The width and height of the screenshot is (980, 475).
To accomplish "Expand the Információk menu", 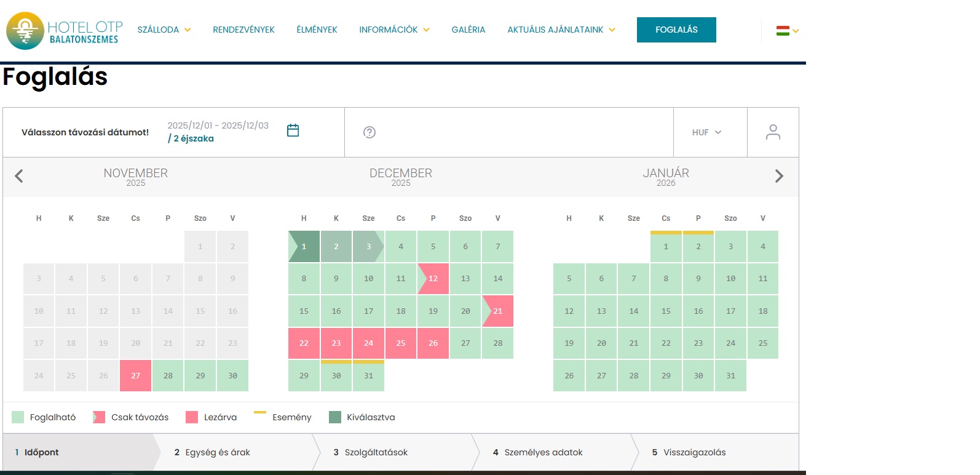I will pyautogui.click(x=394, y=30).
